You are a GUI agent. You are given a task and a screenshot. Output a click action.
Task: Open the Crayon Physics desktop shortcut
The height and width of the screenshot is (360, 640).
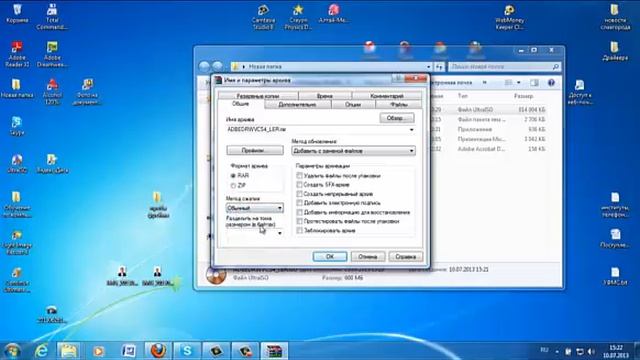298,16
